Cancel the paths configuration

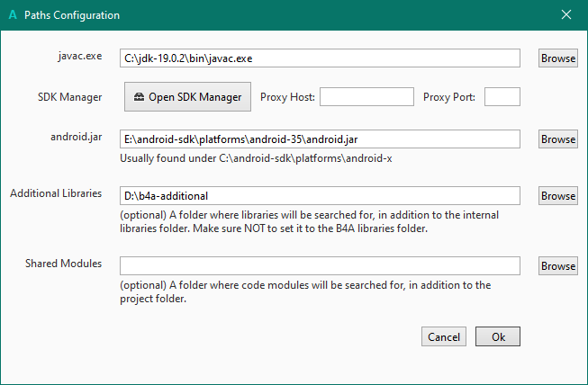444,337
